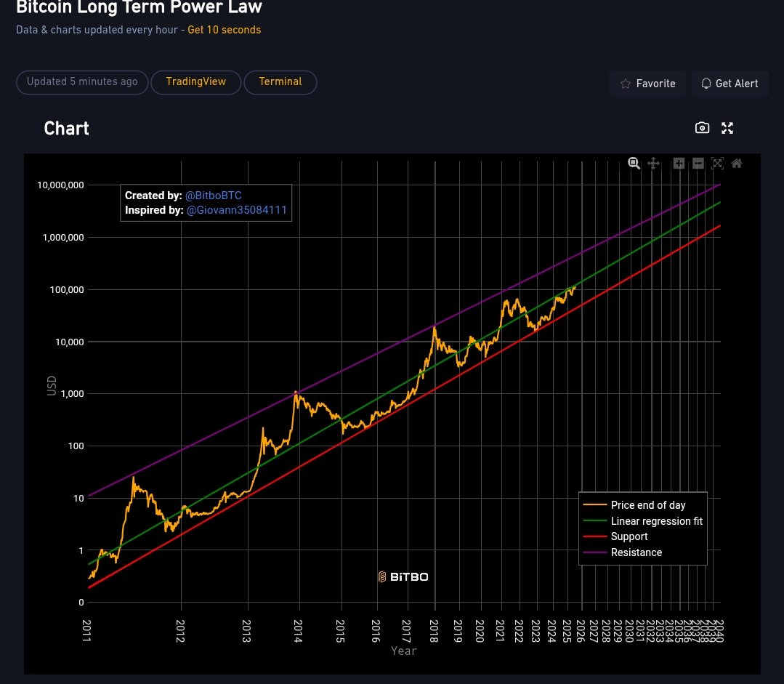Click the star icon on Favorite
This screenshot has width=784, height=684.
[625, 84]
